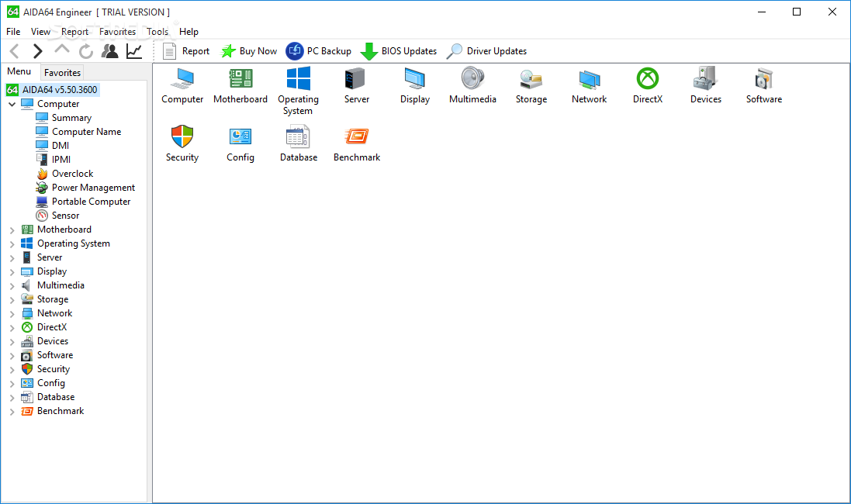Expand the Software tree node

pos(12,356)
